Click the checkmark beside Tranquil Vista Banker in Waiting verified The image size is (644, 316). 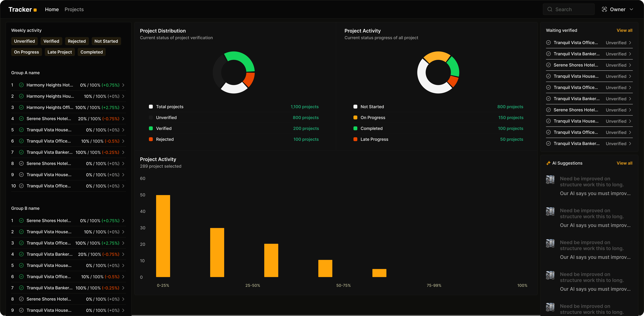coord(549,54)
